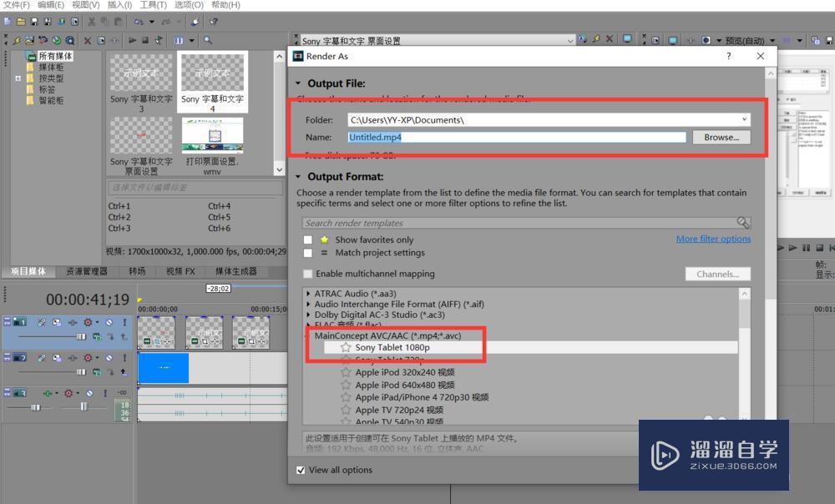Click the Cut scissors icon in the toolbar

(92, 22)
